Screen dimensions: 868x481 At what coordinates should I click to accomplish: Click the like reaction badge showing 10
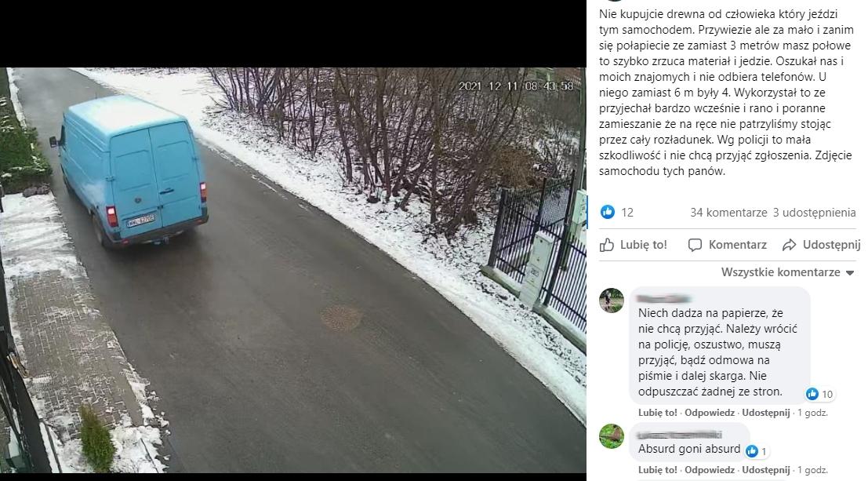click(x=820, y=394)
